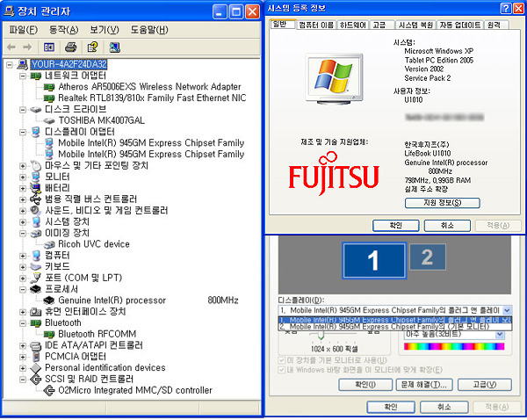Click the PCMCIA 어댑터 category icon
Viewport: 527px width, 420px height.
36,357
